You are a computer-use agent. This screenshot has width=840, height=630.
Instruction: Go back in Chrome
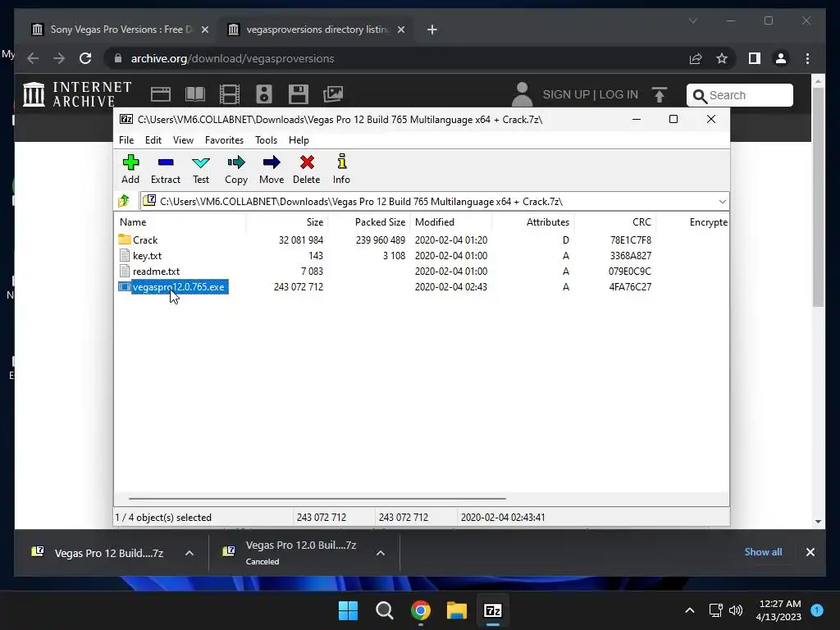coord(33,58)
